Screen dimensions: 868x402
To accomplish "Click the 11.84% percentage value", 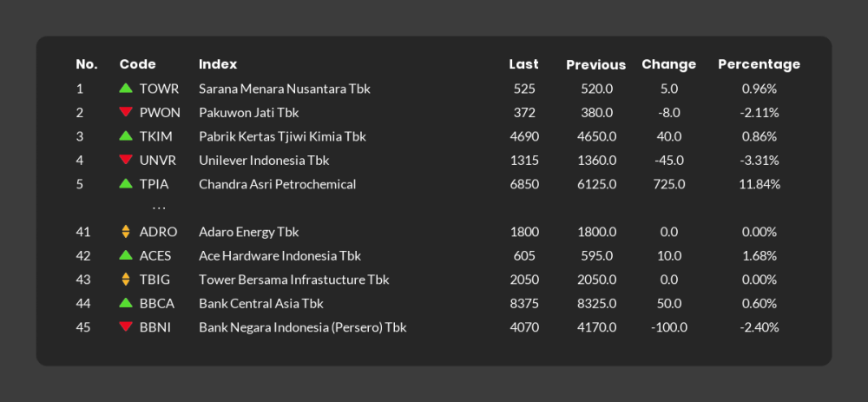I will pos(759,184).
